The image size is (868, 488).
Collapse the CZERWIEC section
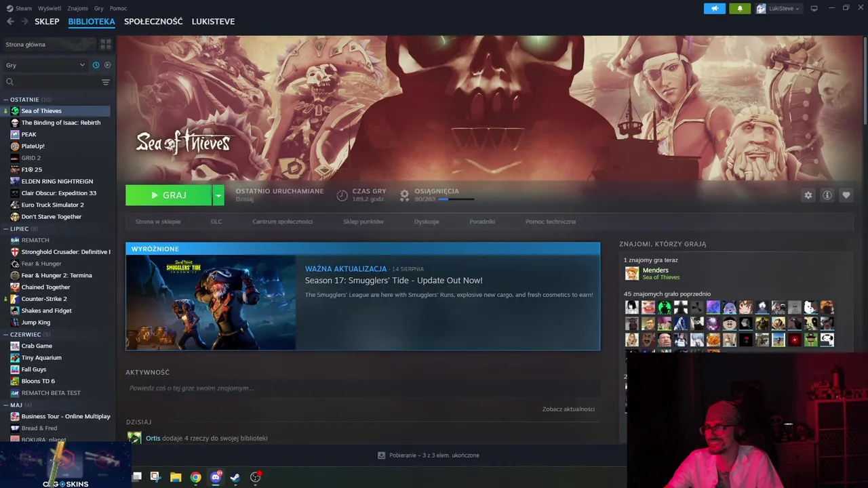pyautogui.click(x=6, y=335)
